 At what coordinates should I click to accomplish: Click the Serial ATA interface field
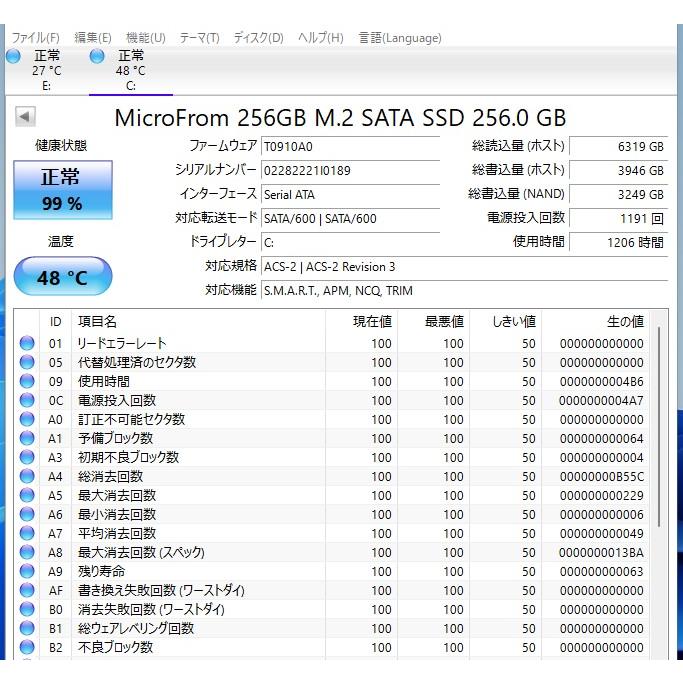[350, 195]
